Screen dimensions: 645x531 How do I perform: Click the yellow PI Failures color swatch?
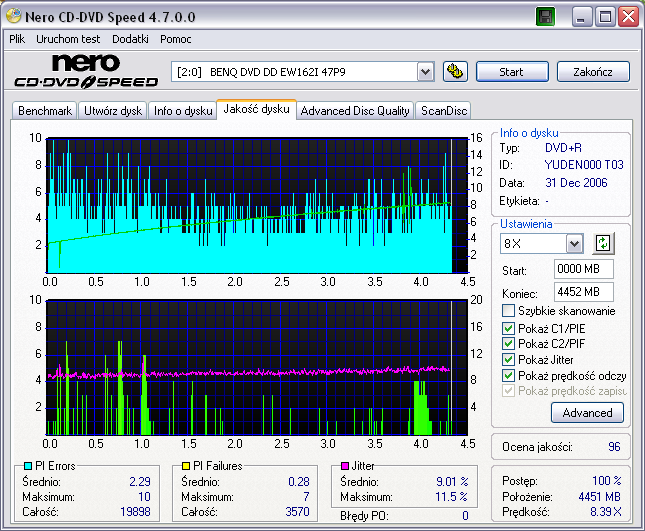[186, 466]
